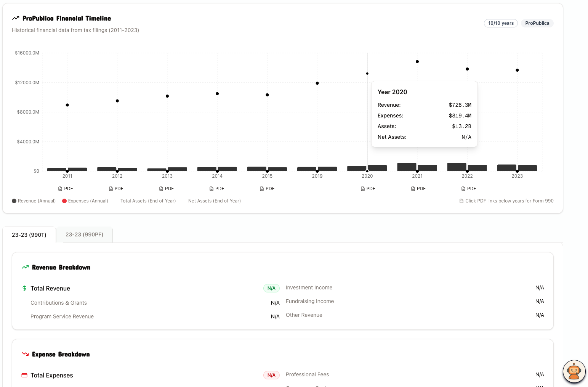Click the Historical financial data subtitle
588x387 pixels.
click(x=75, y=30)
